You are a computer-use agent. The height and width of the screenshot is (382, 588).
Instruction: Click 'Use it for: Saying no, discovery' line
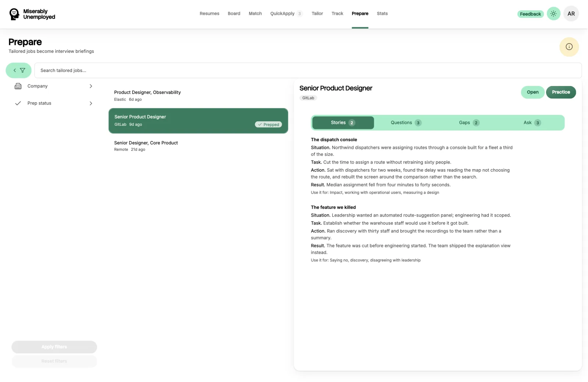(366, 260)
